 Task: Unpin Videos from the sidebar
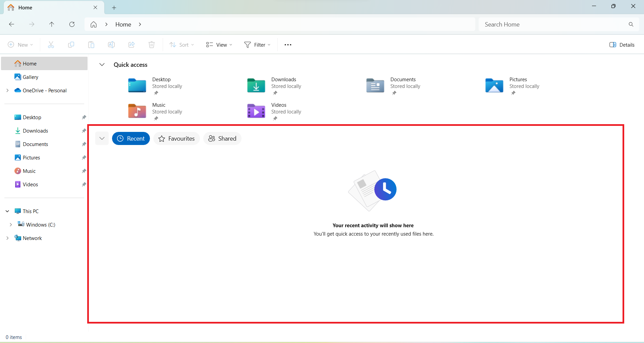(x=84, y=184)
